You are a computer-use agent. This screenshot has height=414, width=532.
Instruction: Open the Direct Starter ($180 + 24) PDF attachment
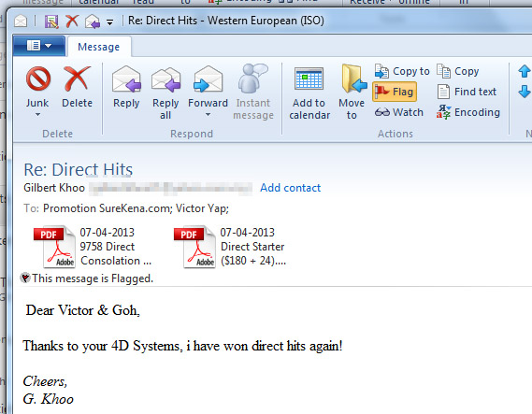coord(230,247)
